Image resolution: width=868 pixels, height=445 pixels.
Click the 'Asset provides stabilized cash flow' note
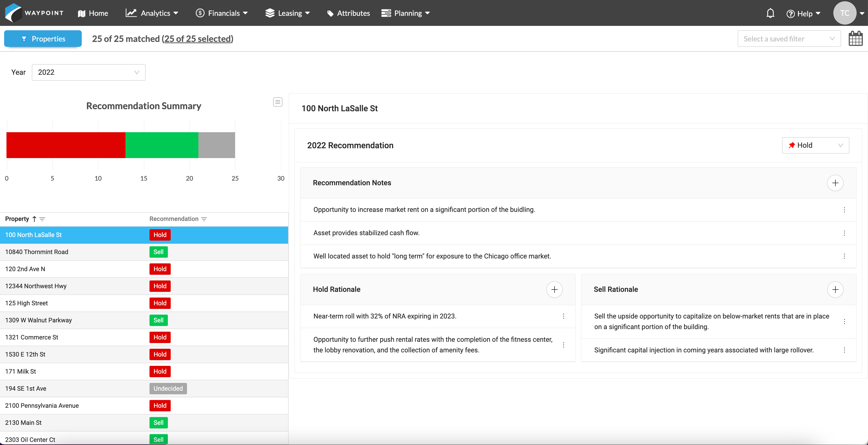click(366, 233)
